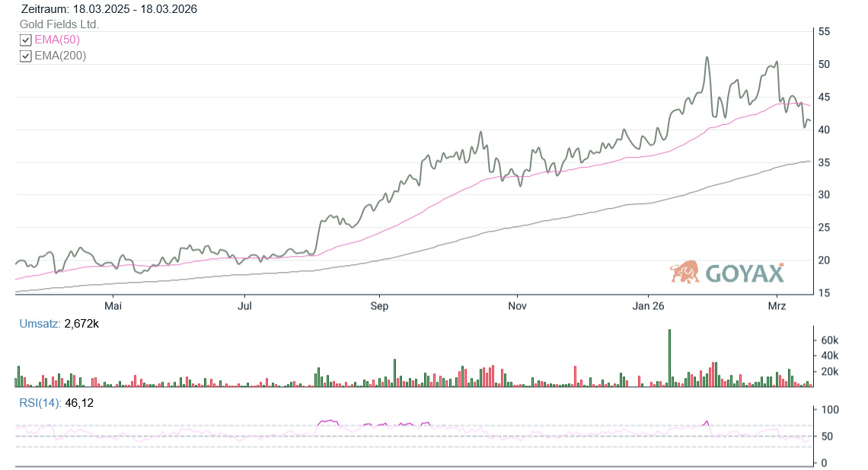This screenshot has width=868, height=470.
Task: Click the 60k volume axis label
Action: coord(828,340)
